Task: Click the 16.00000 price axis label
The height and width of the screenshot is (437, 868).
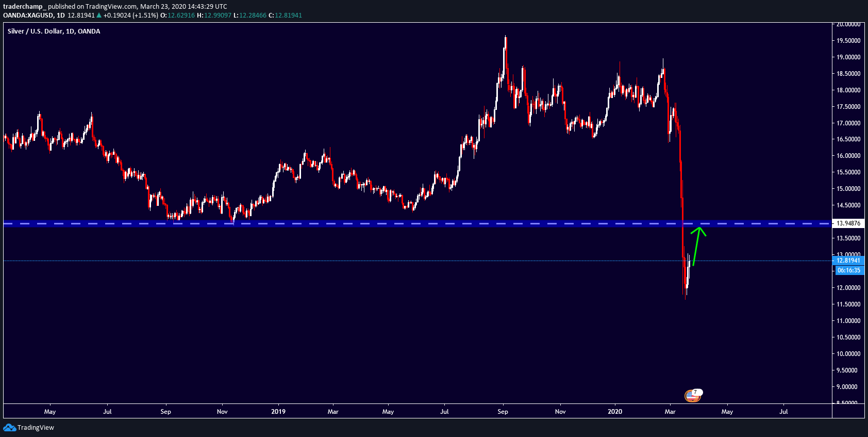Action: coord(848,156)
